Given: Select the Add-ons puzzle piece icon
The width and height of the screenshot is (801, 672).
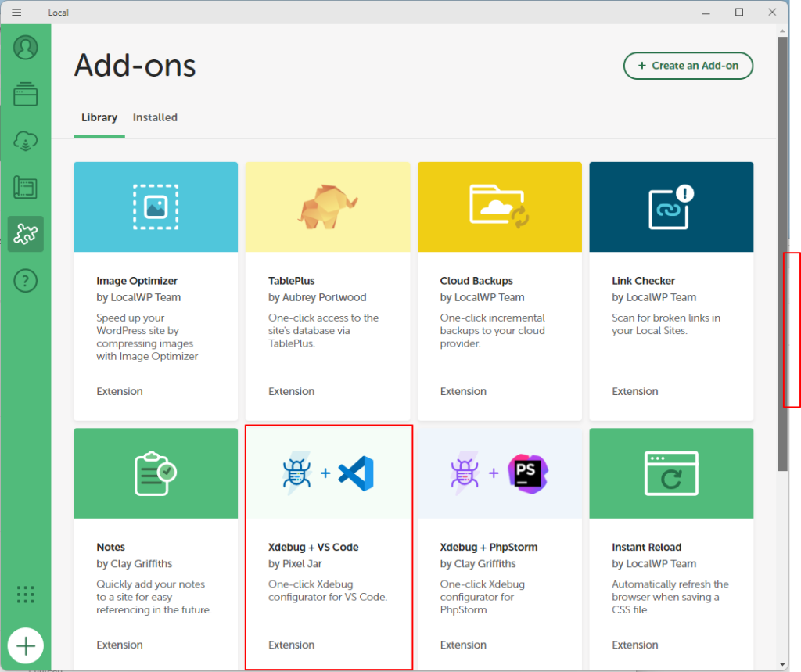Looking at the screenshot, I should coord(26,234).
